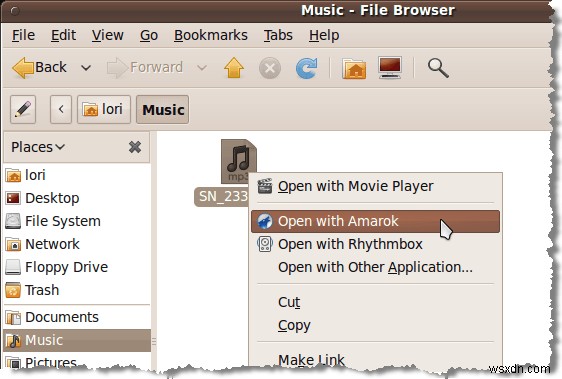Open Trash in Places sidebar
562x379 pixels.
(x=77, y=290)
